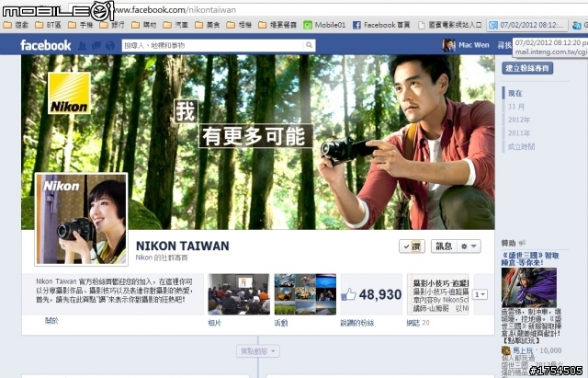Open the Mac Wen profile name link
The width and height of the screenshot is (588, 378).
[474, 45]
